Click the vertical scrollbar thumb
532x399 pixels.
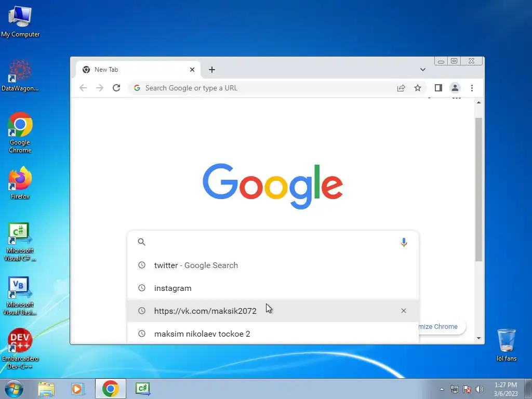478,189
